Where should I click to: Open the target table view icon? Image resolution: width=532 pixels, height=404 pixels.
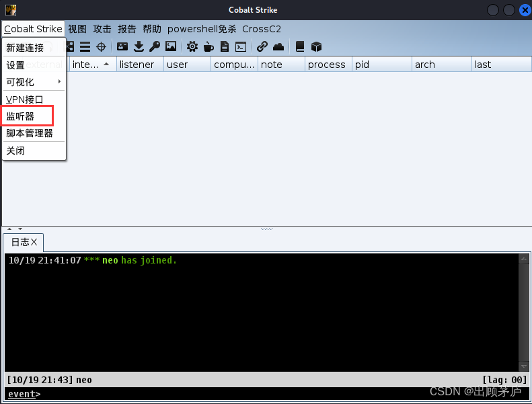(101, 47)
